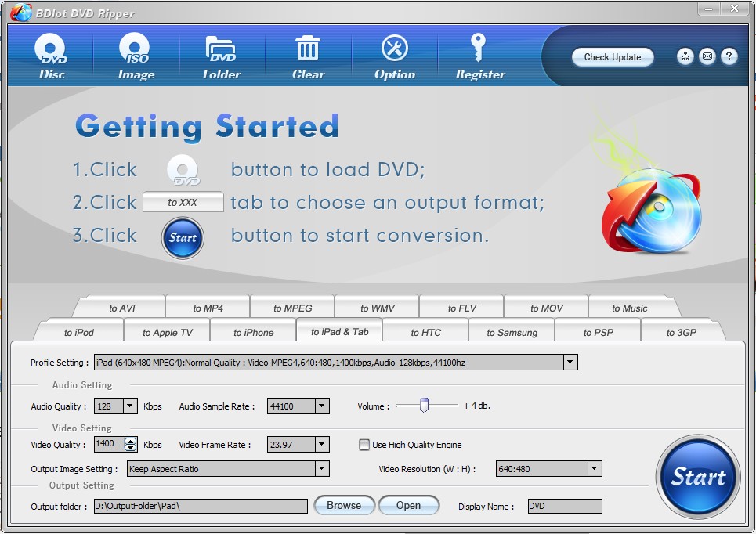Open the Video Resolution dropdown
This screenshot has width=756, height=534.
click(595, 468)
